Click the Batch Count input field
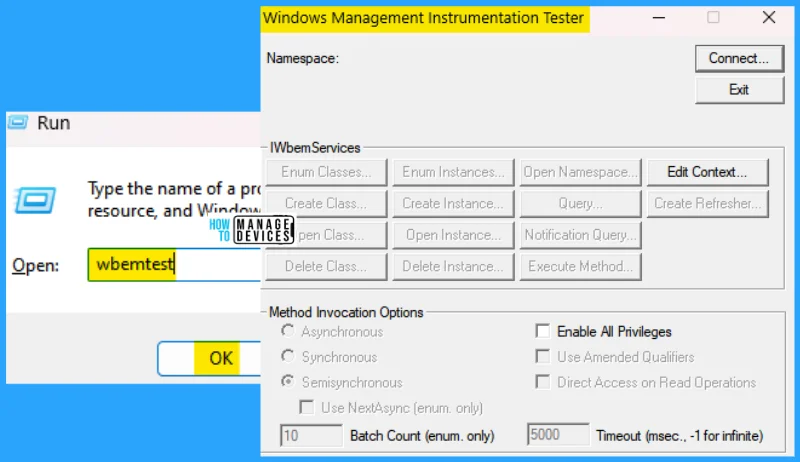800x462 pixels. click(x=311, y=435)
